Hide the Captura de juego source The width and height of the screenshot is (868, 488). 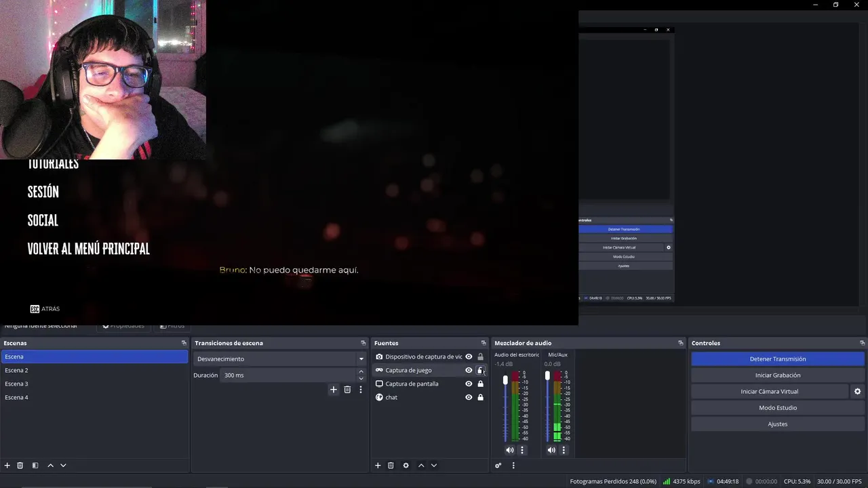(469, 370)
